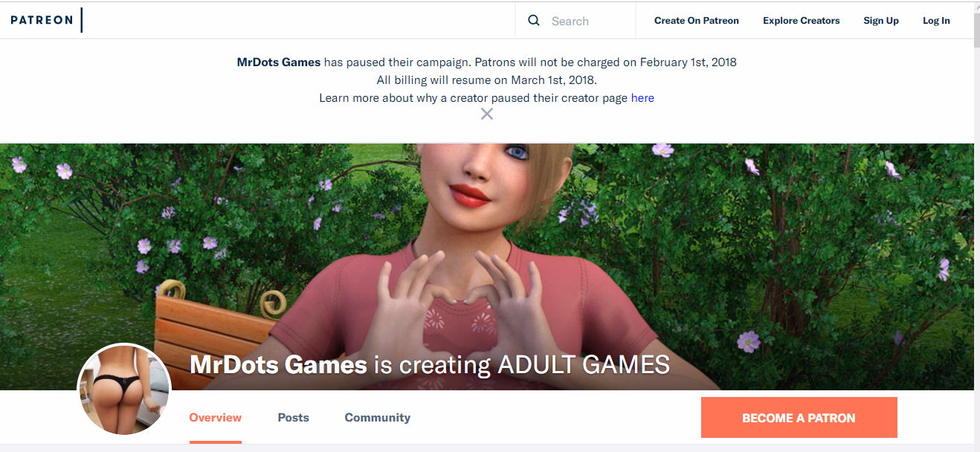This screenshot has height=452, width=980.
Task: Open Explore Creators menu item
Action: [802, 21]
